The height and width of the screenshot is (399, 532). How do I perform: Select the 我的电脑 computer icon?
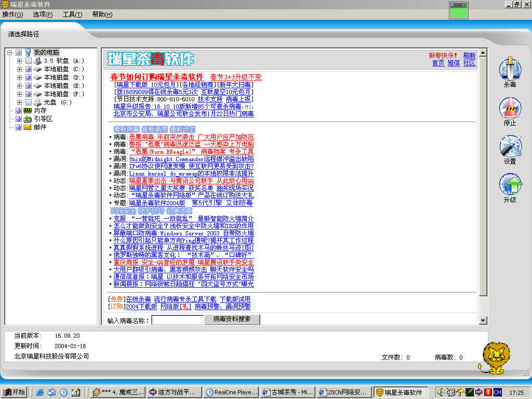(x=28, y=52)
